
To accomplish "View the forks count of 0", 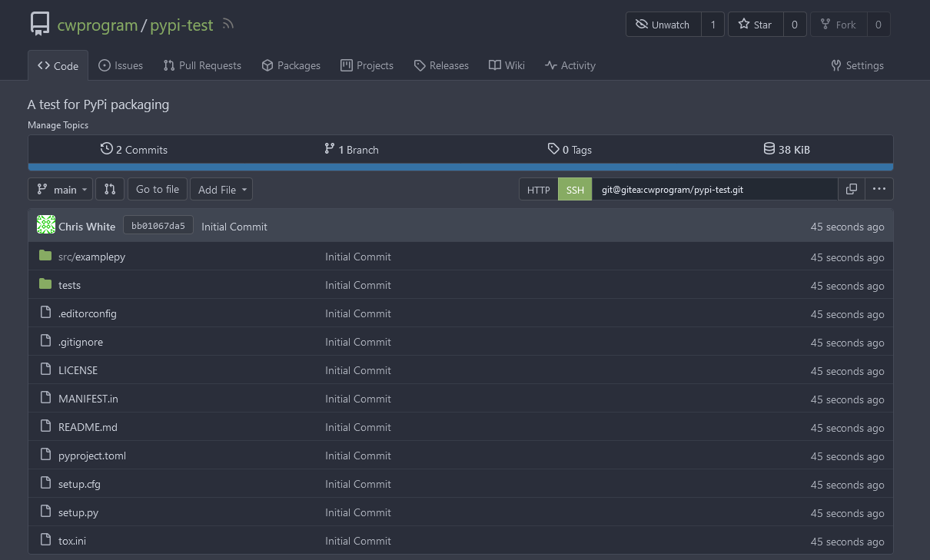I will (879, 25).
